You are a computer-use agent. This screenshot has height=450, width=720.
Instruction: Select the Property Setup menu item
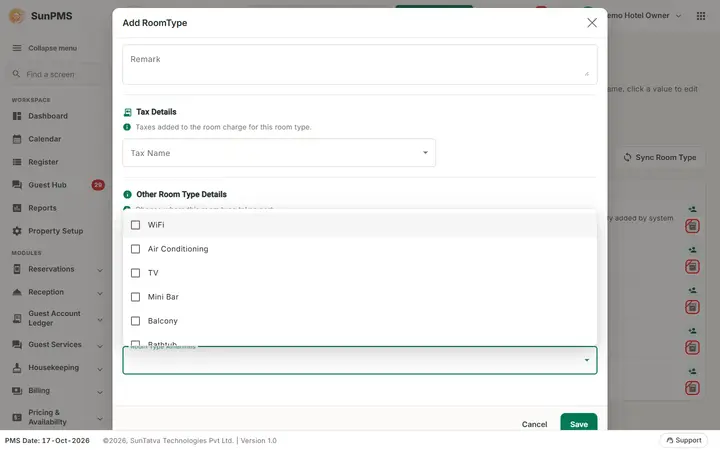point(57,231)
